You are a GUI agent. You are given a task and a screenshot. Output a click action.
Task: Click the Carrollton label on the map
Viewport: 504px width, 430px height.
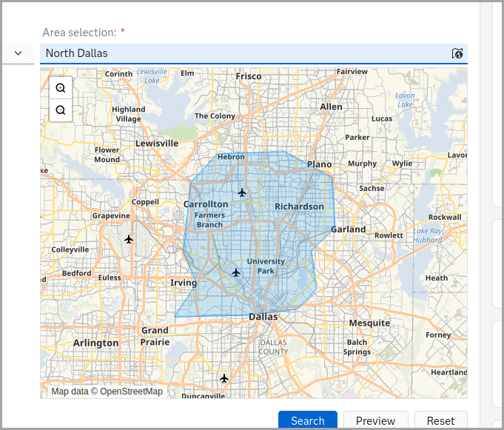[206, 204]
